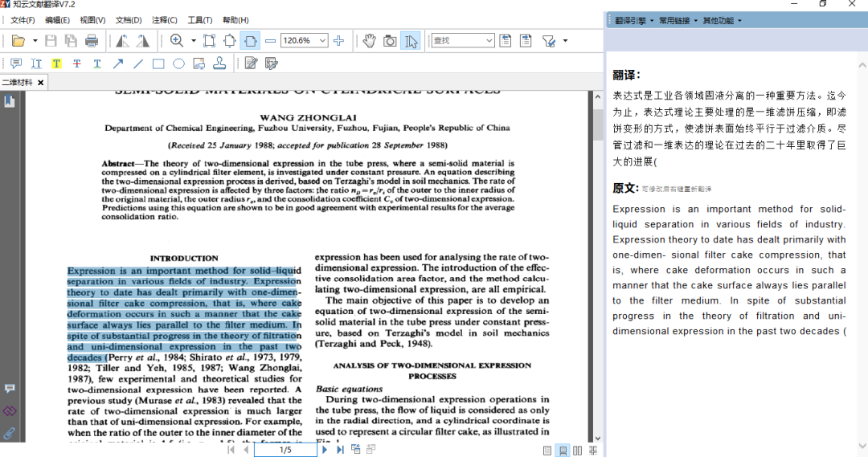This screenshot has width=868, height=457.
Task: Open the 帮助(H) menu
Action: [235, 20]
